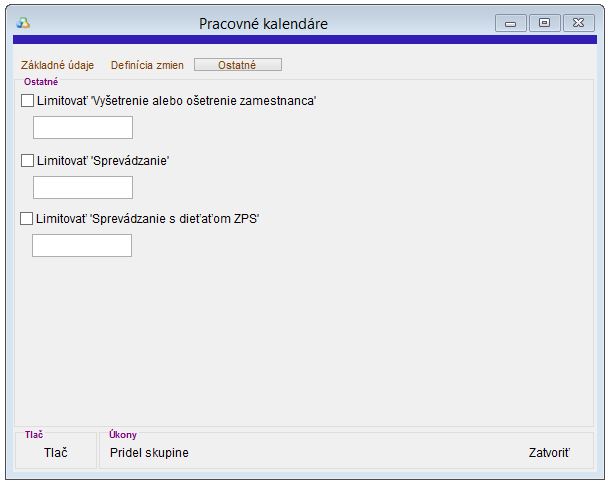Focus input field under Vyšetrenie alebo ošetrenie
This screenshot has width=608, height=483.
[x=83, y=128]
